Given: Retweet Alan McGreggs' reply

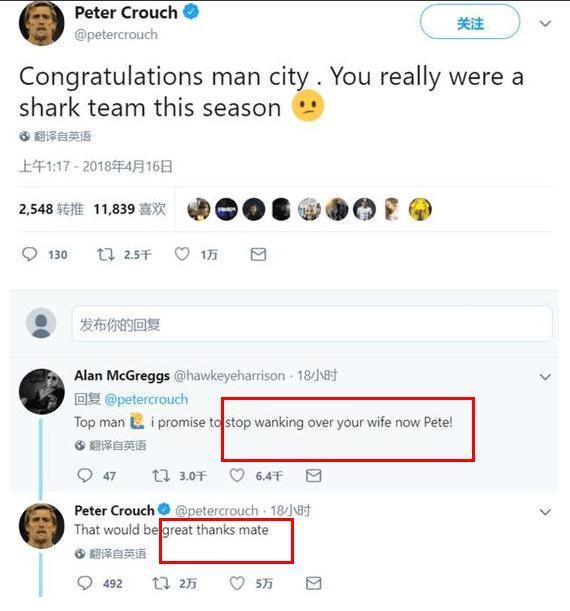Looking at the screenshot, I should (x=161, y=476).
